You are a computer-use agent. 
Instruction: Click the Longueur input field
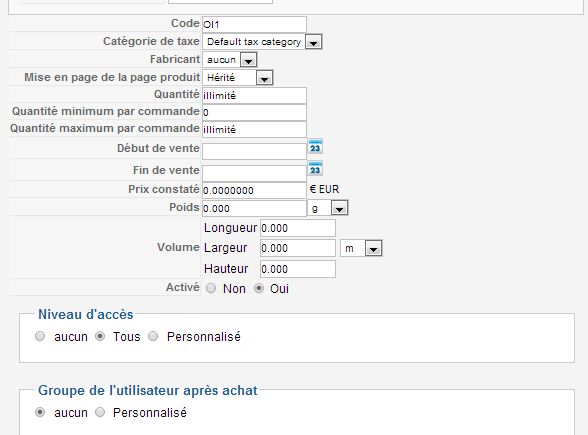tap(298, 228)
